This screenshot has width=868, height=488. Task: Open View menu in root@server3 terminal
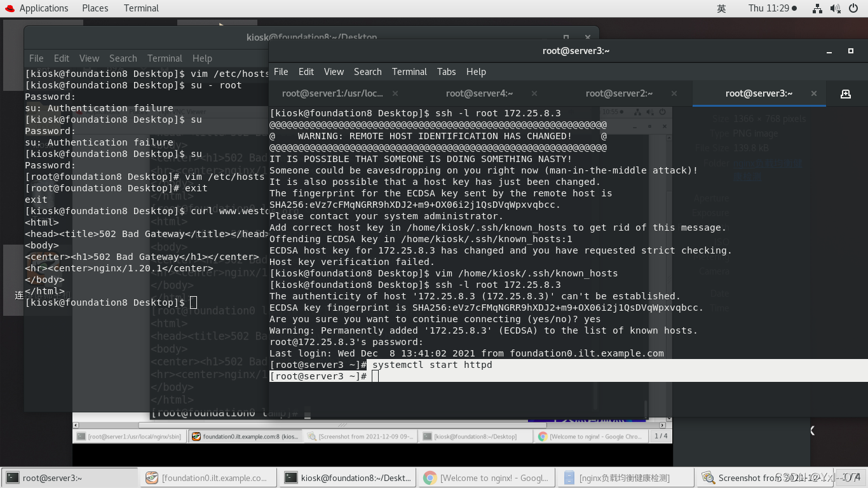pos(334,72)
